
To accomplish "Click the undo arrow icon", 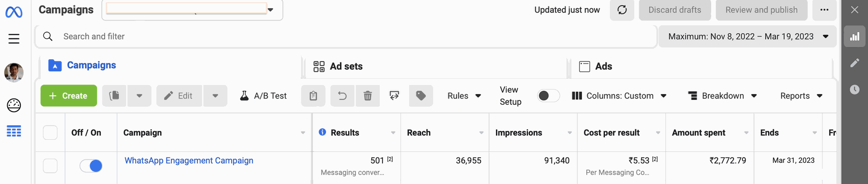I will tap(342, 96).
